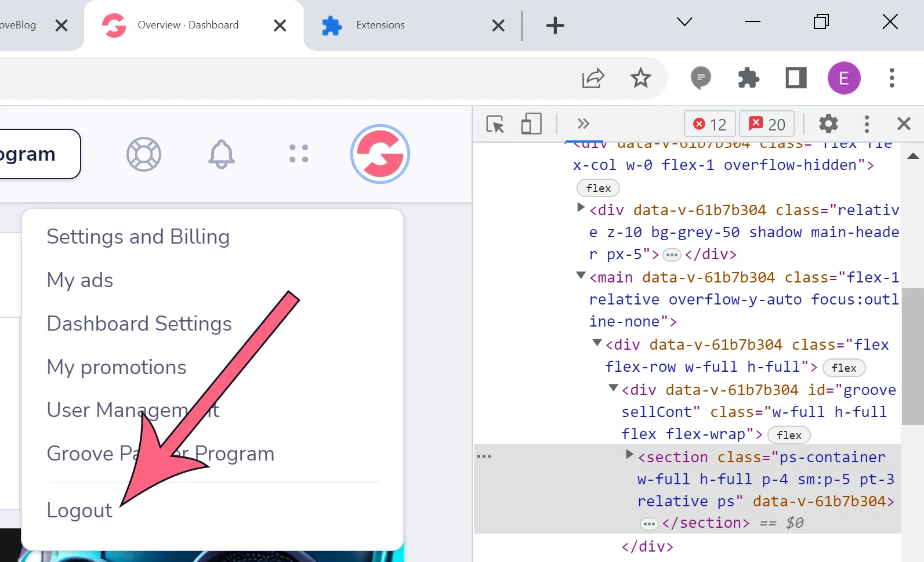Click the overflow-y-auto class text
The width and height of the screenshot is (924, 562).
tap(735, 299)
